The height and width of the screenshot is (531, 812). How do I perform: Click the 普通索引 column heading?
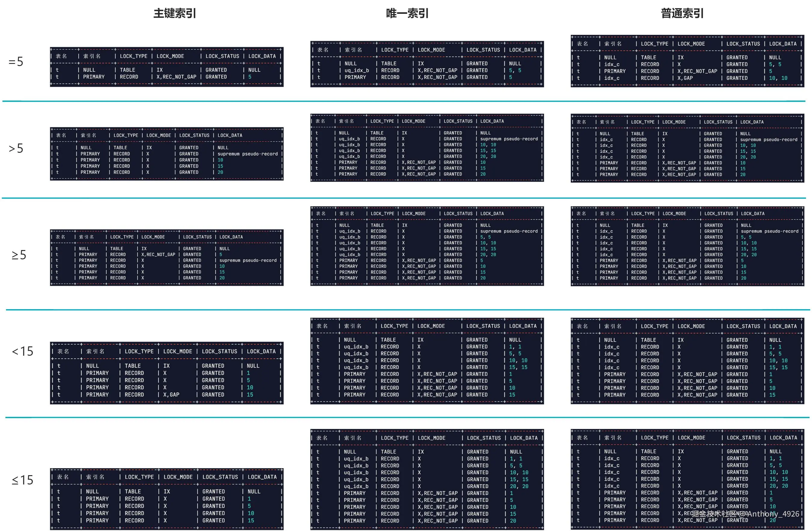[682, 13]
